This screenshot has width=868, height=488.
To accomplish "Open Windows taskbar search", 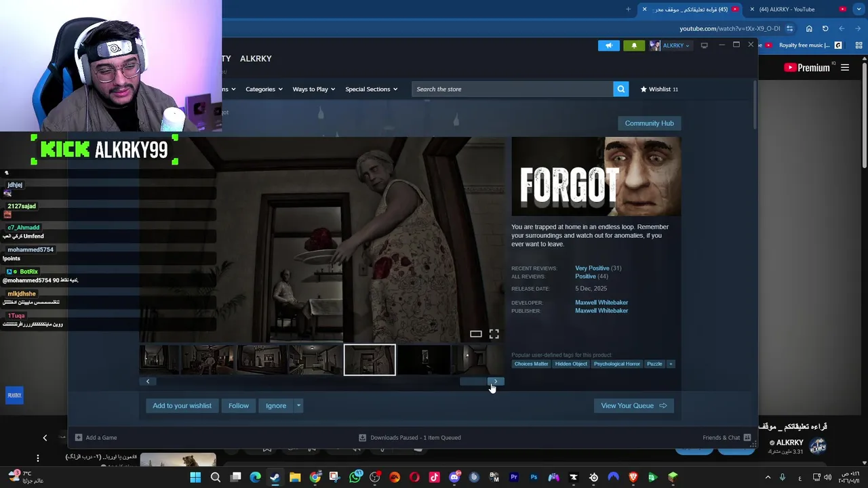I will coord(216,477).
